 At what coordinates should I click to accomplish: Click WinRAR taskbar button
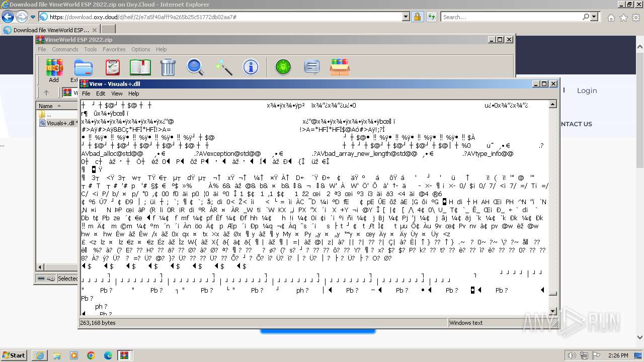click(x=124, y=355)
